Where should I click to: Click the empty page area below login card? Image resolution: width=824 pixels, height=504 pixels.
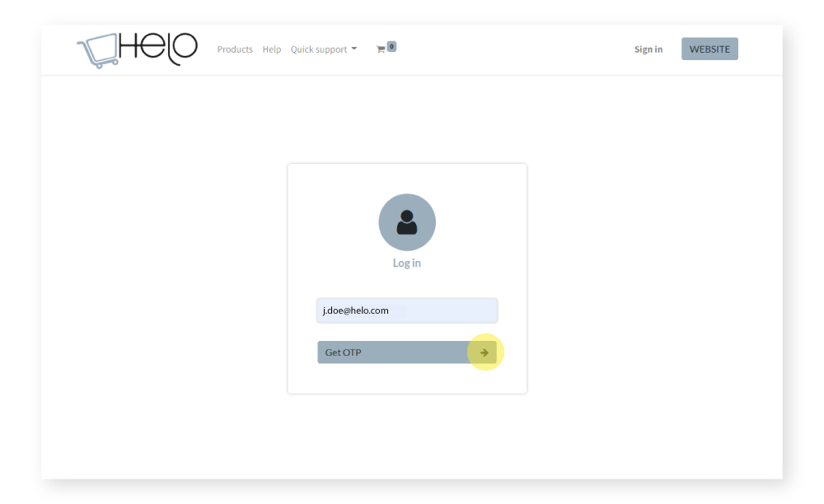[x=407, y=436]
